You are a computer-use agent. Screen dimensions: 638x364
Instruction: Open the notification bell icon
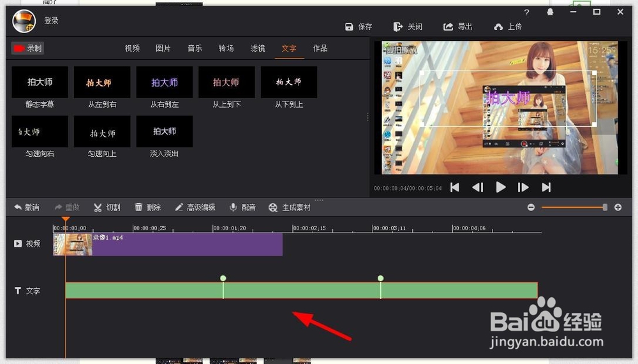pyautogui.click(x=550, y=12)
